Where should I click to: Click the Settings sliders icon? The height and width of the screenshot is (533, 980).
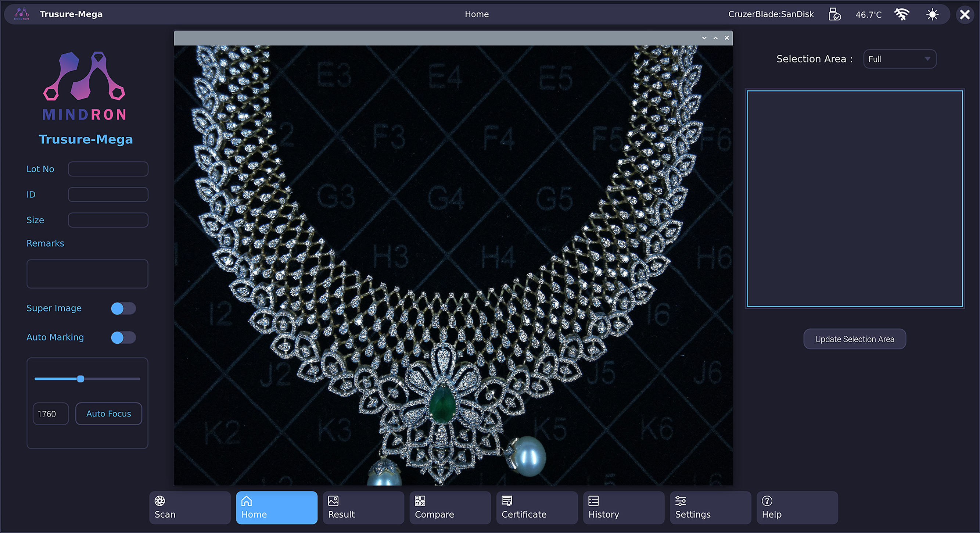click(680, 501)
